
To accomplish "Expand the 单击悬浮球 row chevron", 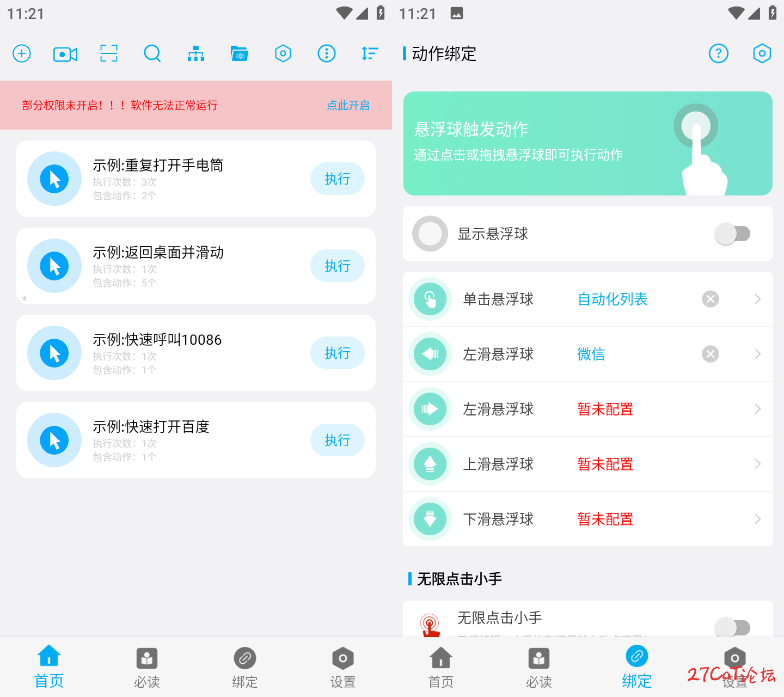I will 758,299.
